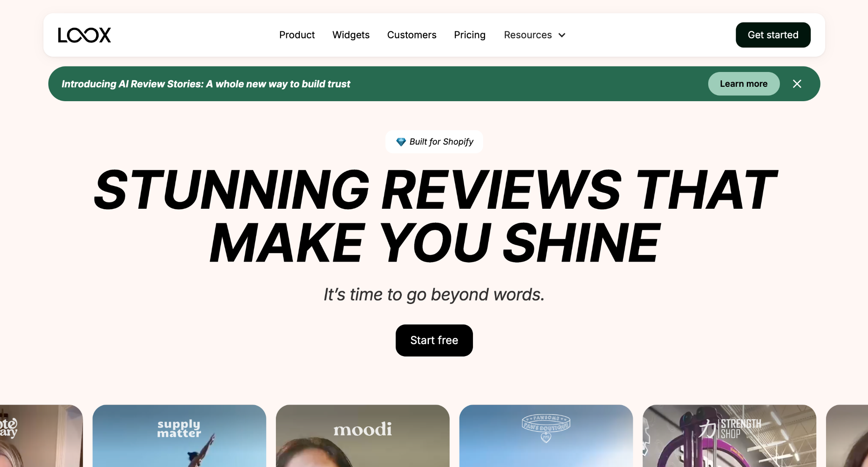This screenshot has height=467, width=868.
Task: Open the Strength Shop video card
Action: pyautogui.click(x=729, y=436)
